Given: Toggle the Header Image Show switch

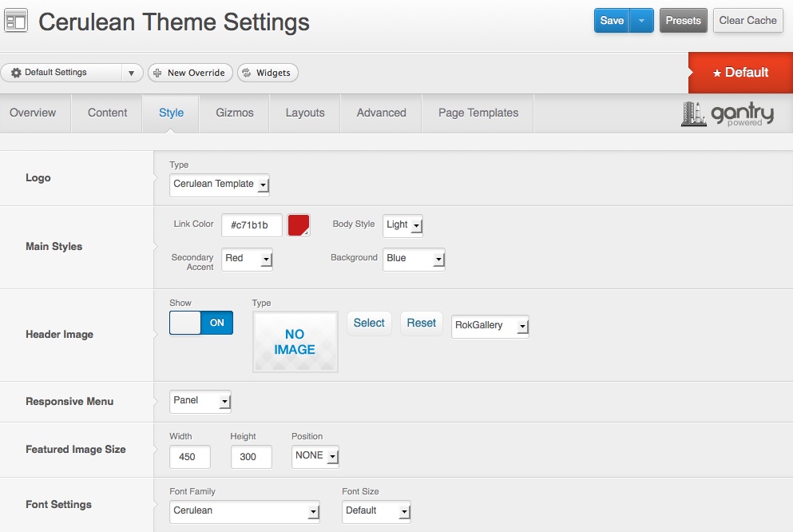Looking at the screenshot, I should click(201, 323).
